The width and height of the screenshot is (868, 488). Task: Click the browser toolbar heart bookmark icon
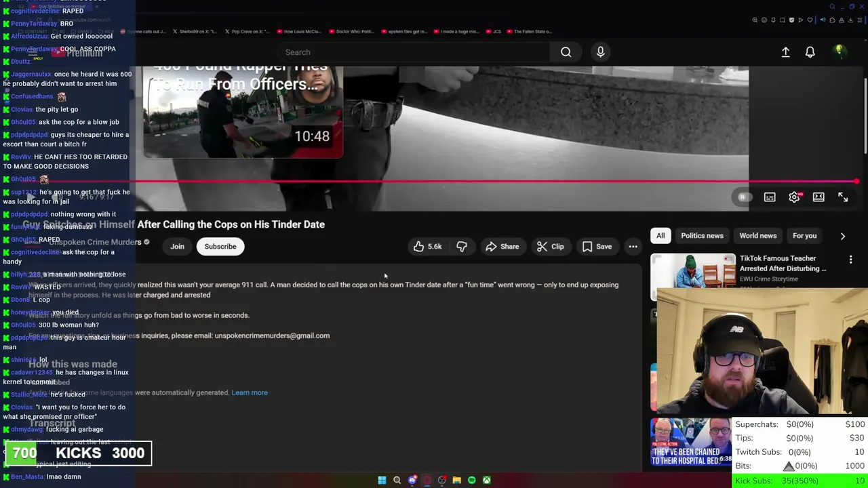click(x=810, y=20)
